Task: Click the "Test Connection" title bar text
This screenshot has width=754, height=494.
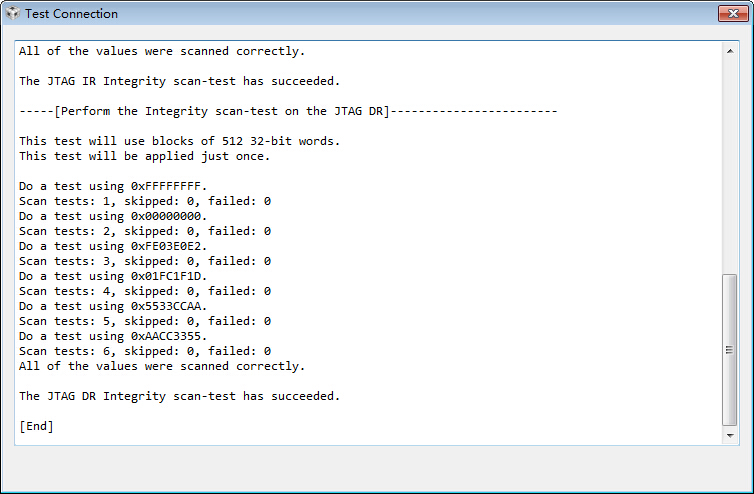Action: 71,14
